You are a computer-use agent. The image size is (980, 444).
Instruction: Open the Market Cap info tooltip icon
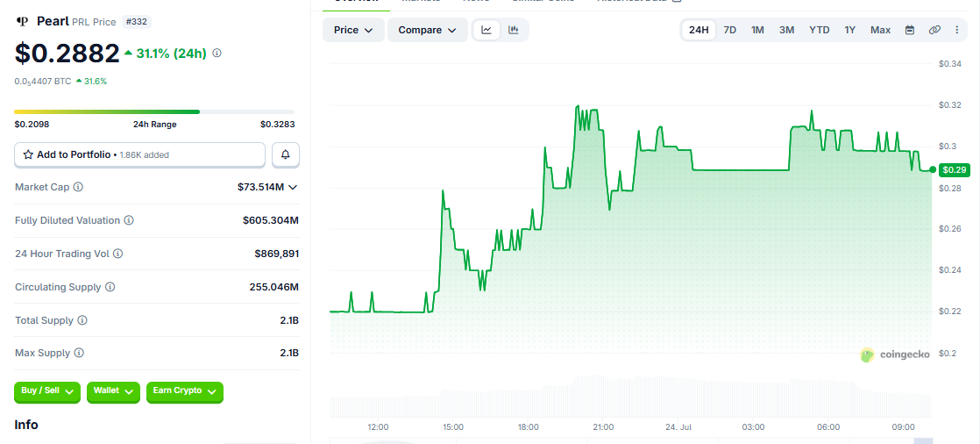[x=78, y=187]
